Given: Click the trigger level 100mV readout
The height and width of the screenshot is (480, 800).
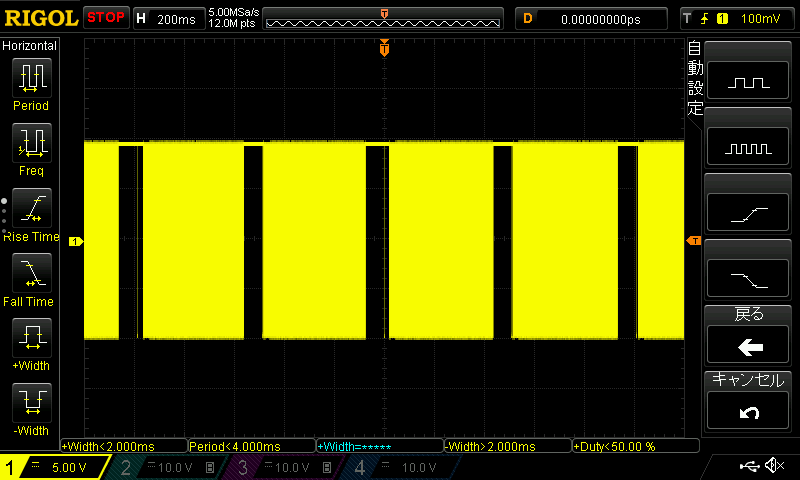Looking at the screenshot, I should pos(760,19).
